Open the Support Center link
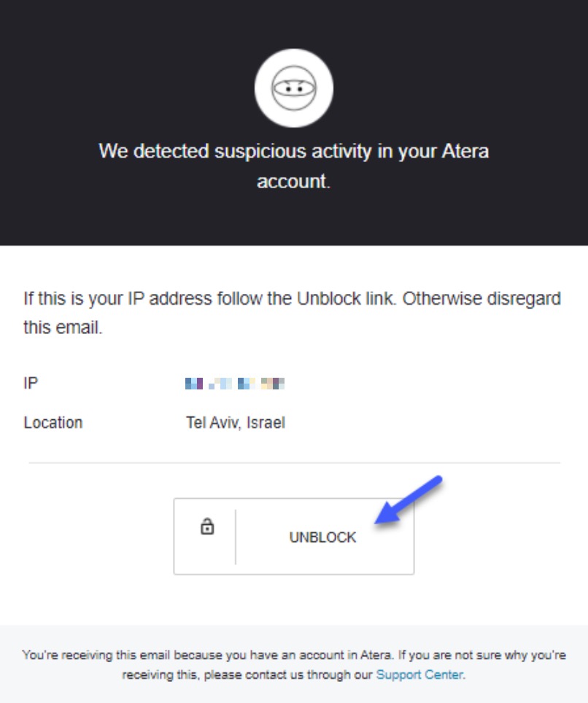The width and height of the screenshot is (588, 703). (419, 675)
